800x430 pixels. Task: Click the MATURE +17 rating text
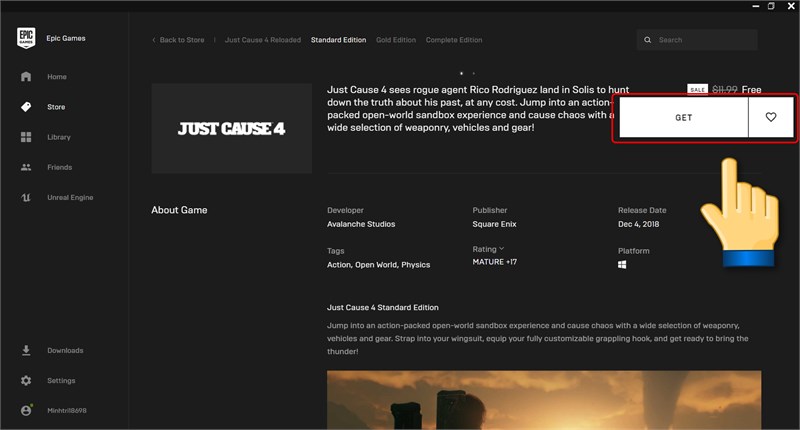pos(494,262)
